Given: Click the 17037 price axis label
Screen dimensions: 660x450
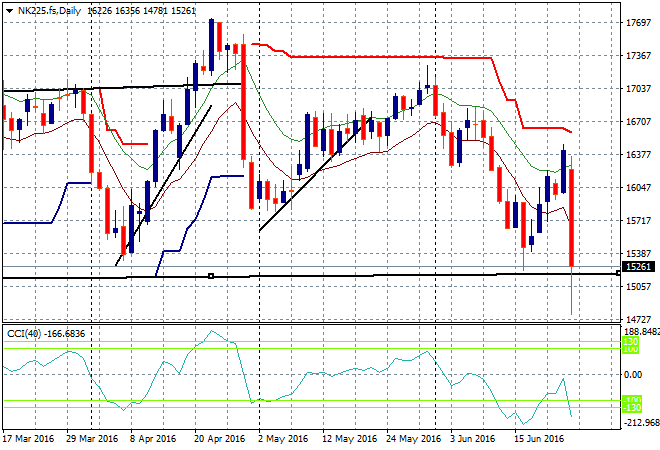Looking at the screenshot, I should (x=638, y=88).
